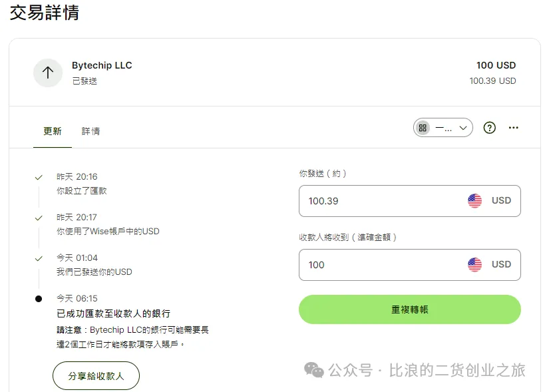Click the upward arrow sent-transfer icon
The image size is (543, 392).
[48, 73]
